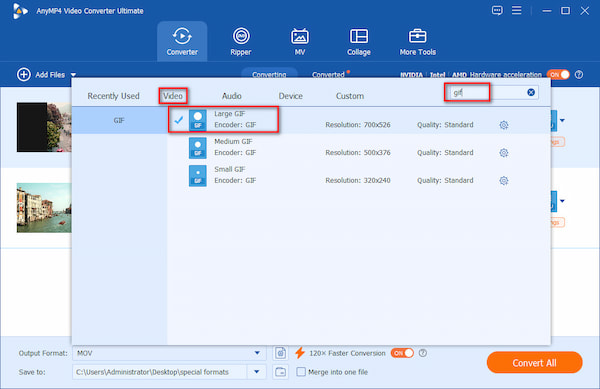Click Resolution: 320x240 text
The height and width of the screenshot is (389, 600).
[358, 180]
